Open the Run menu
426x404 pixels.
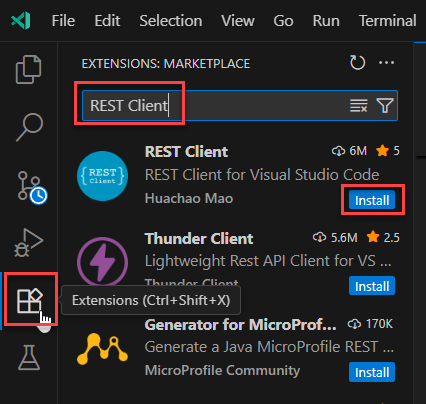click(x=326, y=21)
